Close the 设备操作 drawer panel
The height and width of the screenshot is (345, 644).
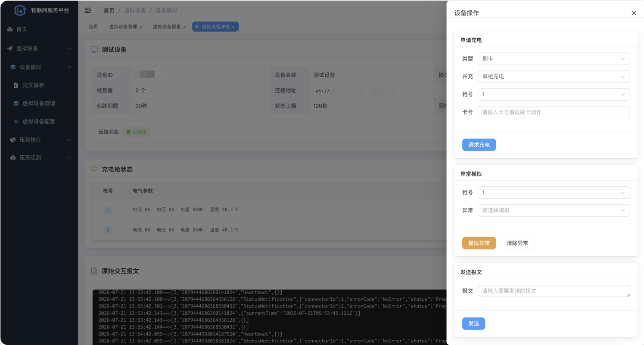634,13
